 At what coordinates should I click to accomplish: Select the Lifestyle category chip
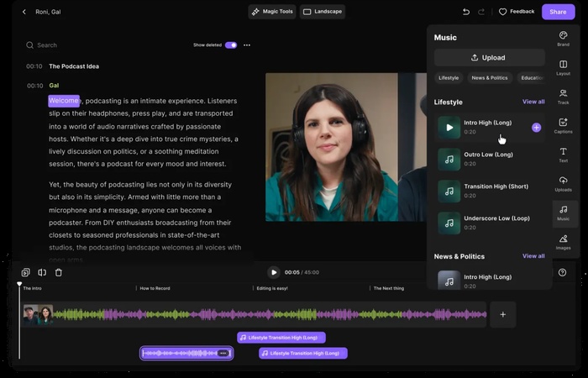pos(449,78)
